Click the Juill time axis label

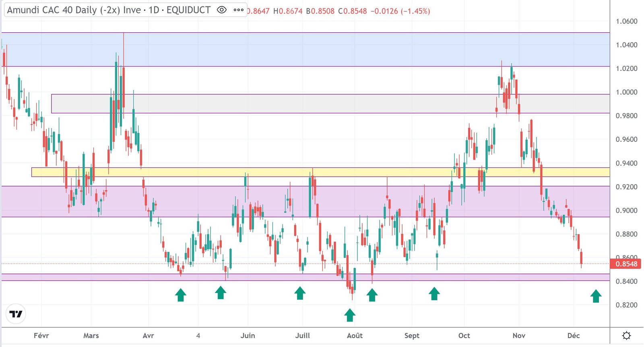pyautogui.click(x=303, y=336)
